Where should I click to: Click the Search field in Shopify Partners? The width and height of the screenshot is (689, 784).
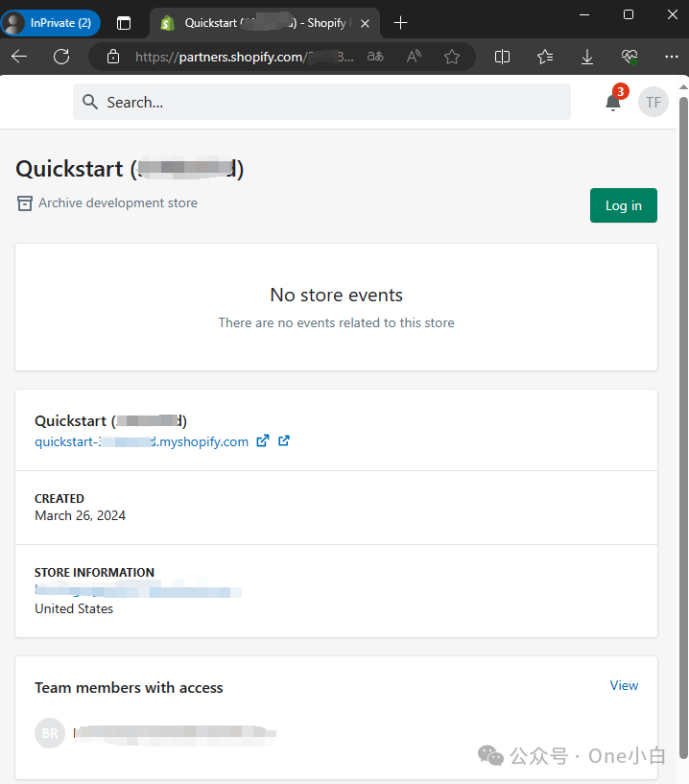coord(321,102)
